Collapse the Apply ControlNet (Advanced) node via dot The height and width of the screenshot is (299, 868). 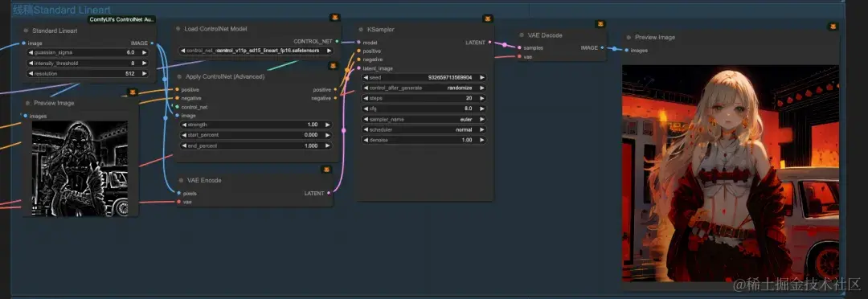178,77
